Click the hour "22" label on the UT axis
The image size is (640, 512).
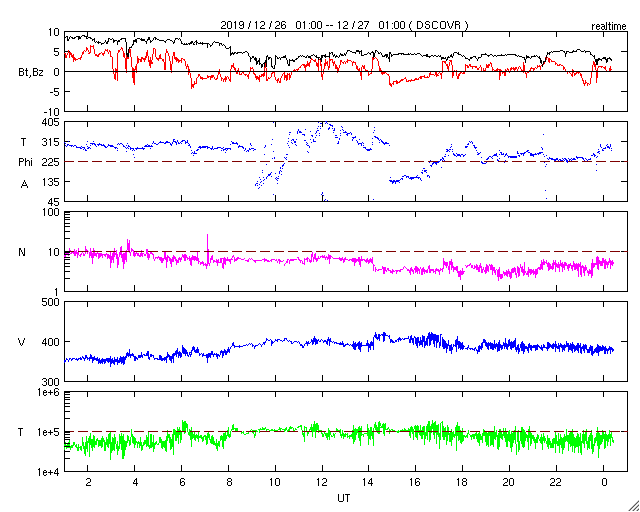click(556, 482)
